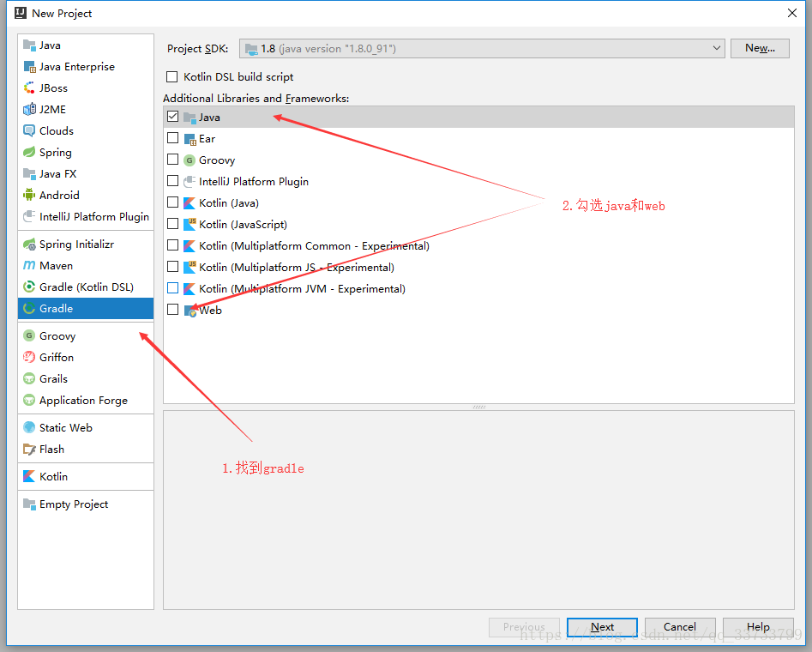
Task: Select the Spring Initializr icon
Action: (x=29, y=244)
